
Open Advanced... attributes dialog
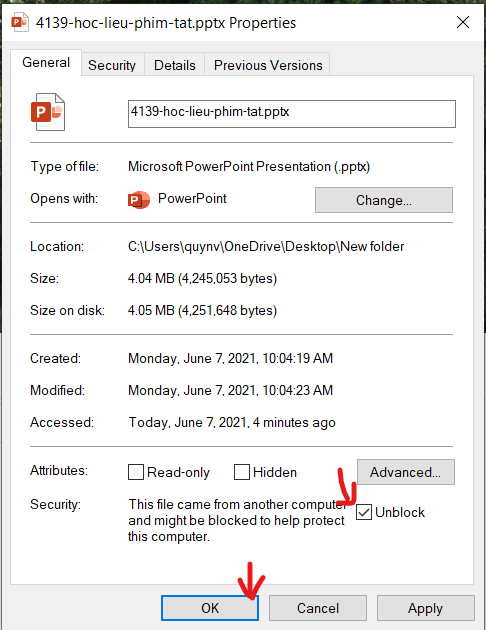(406, 472)
